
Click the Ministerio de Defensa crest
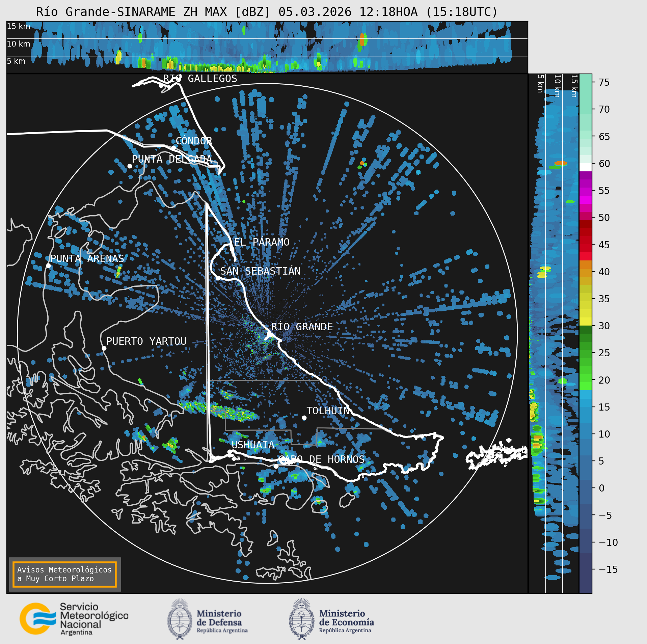click(x=180, y=619)
